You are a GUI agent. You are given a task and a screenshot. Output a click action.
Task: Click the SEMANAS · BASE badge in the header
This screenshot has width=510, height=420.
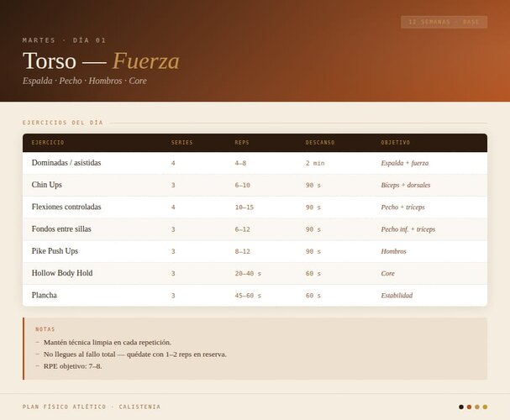[x=444, y=22]
